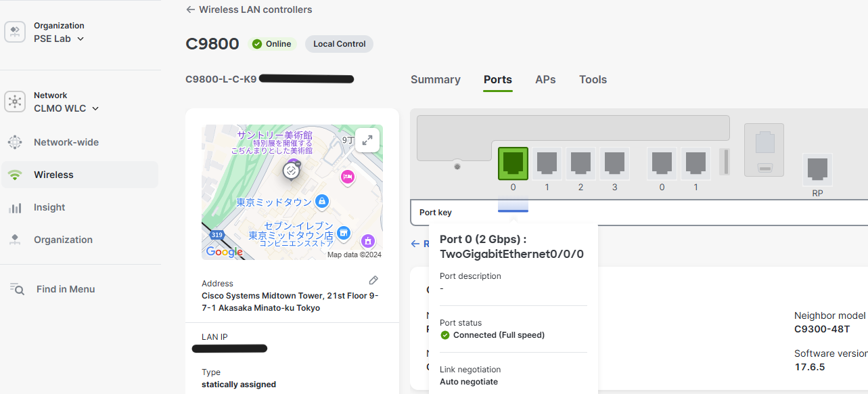Click the Insight bar chart icon
This screenshot has height=394, width=868.
[15, 207]
